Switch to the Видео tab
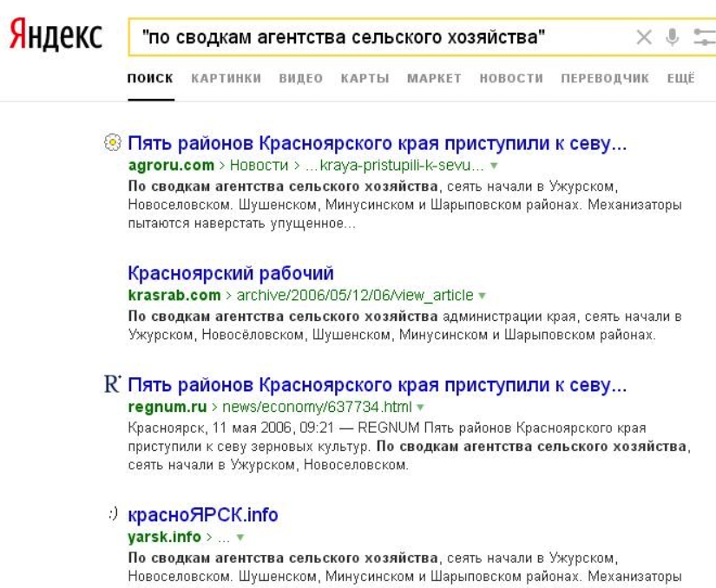The width and height of the screenshot is (716, 588). pos(301,79)
